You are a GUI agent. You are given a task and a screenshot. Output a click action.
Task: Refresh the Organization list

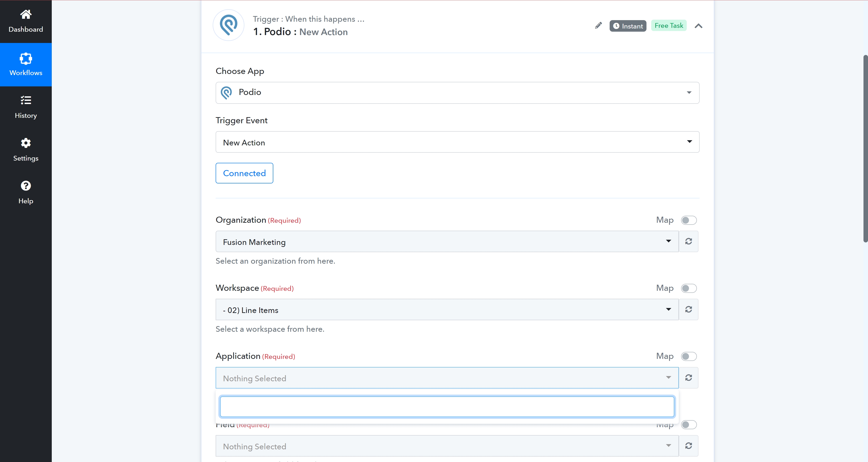tap(688, 242)
